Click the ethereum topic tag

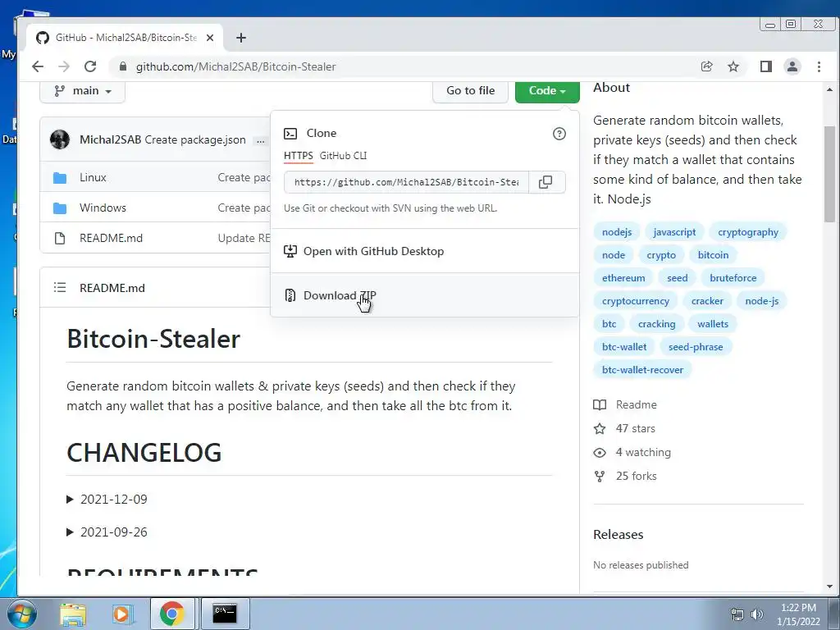pyautogui.click(x=623, y=278)
